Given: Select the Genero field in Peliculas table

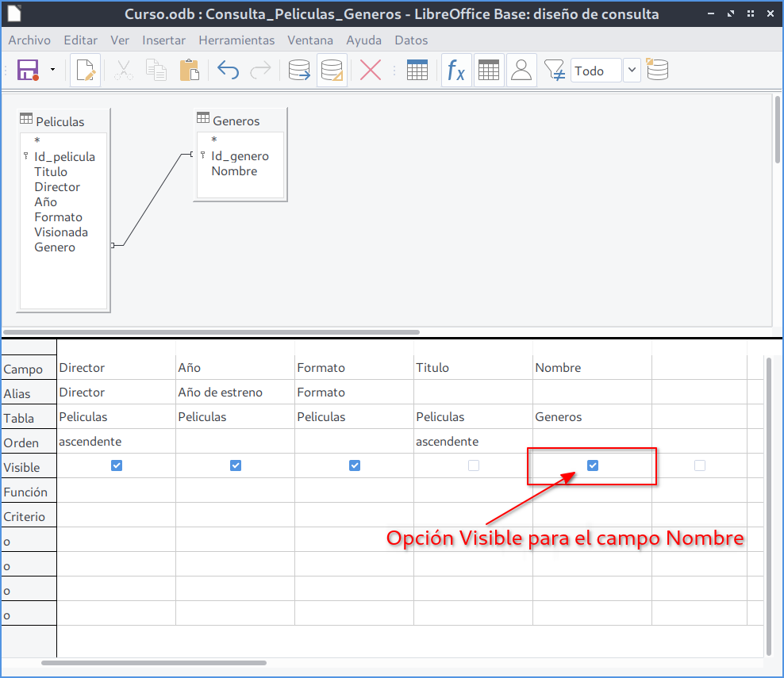Looking at the screenshot, I should pos(55,247).
